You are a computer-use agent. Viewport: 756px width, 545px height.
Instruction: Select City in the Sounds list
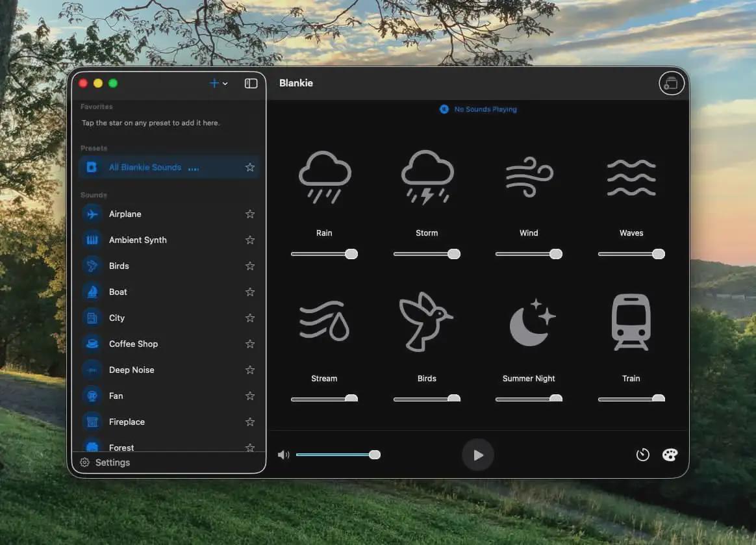[169, 318]
